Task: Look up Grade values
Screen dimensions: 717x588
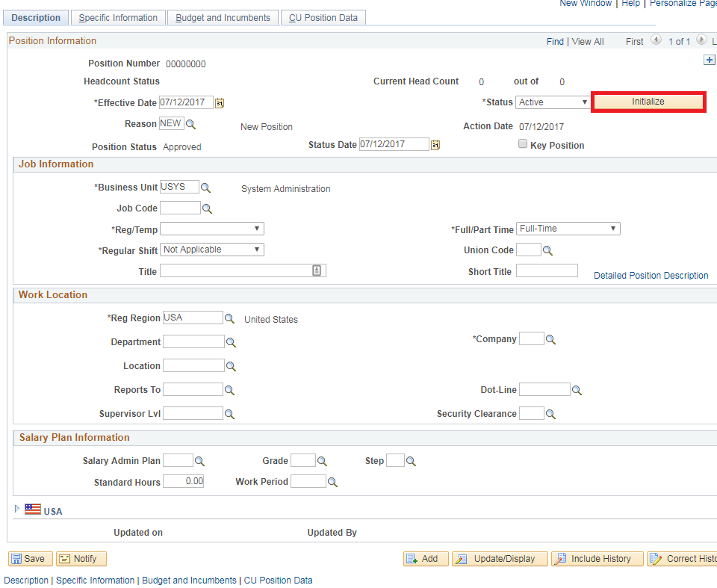Action: tap(322, 461)
